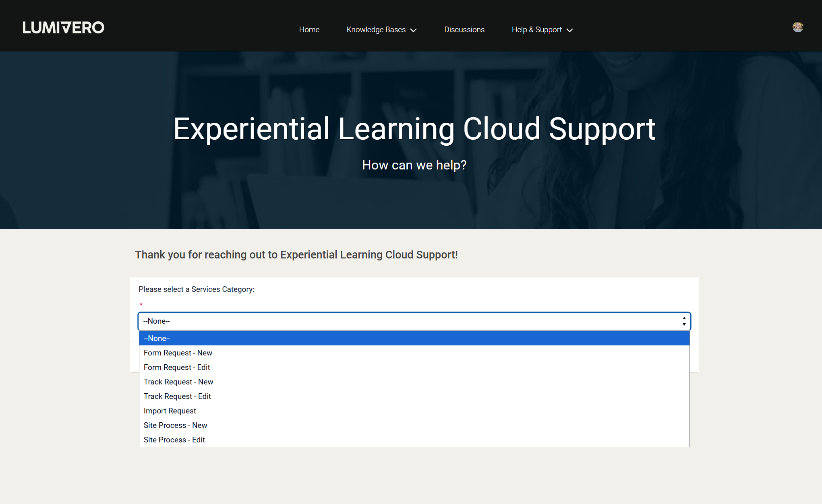Click the select box up-down arrows
This screenshot has height=504, width=822.
click(x=684, y=321)
